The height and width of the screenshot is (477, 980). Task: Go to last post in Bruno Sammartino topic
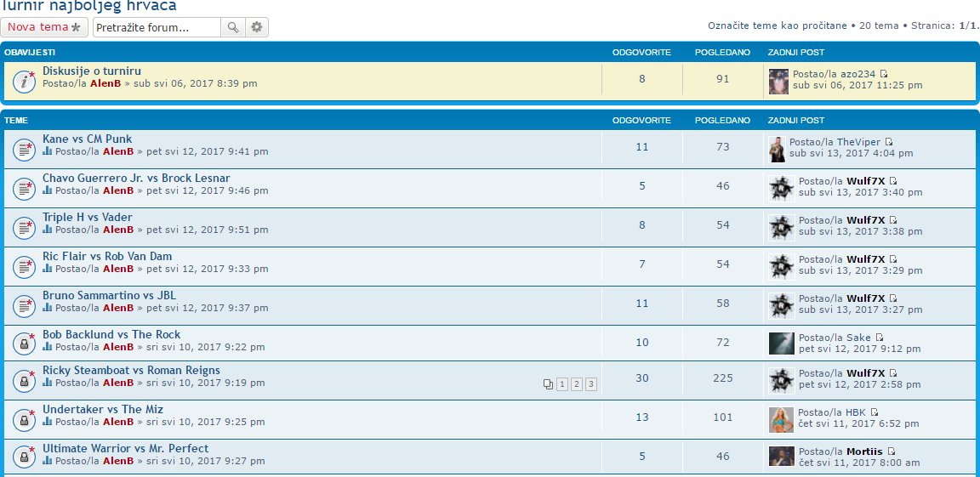pyautogui.click(x=894, y=298)
